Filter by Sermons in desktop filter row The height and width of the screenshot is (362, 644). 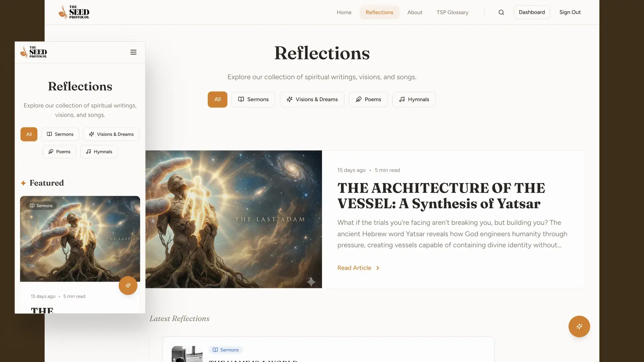253,100
